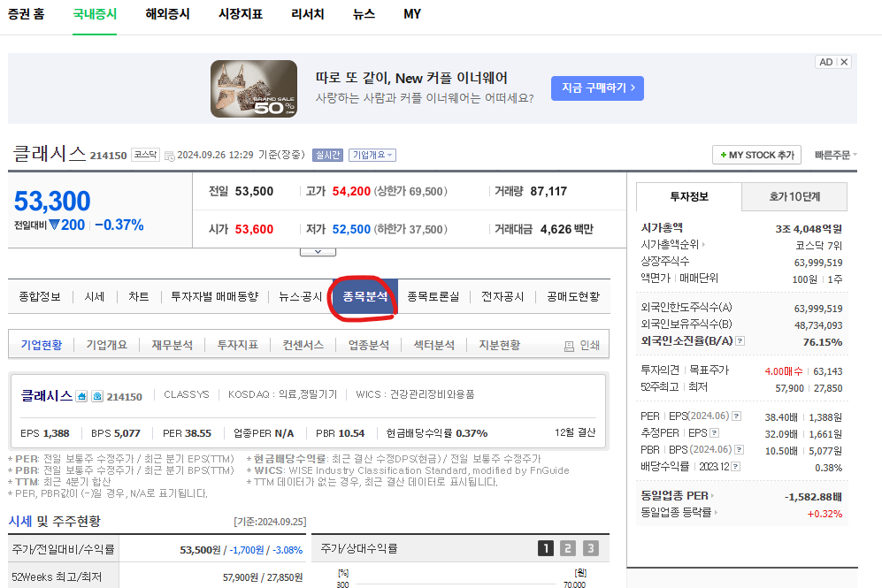Select period 1 on the 주가/상대수익률 chart
The height and width of the screenshot is (588, 882).
coord(546,548)
